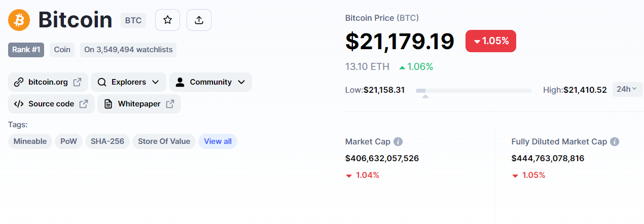Click the orange Bitcoin logo
This screenshot has width=644, height=224.
pyautogui.click(x=19, y=20)
